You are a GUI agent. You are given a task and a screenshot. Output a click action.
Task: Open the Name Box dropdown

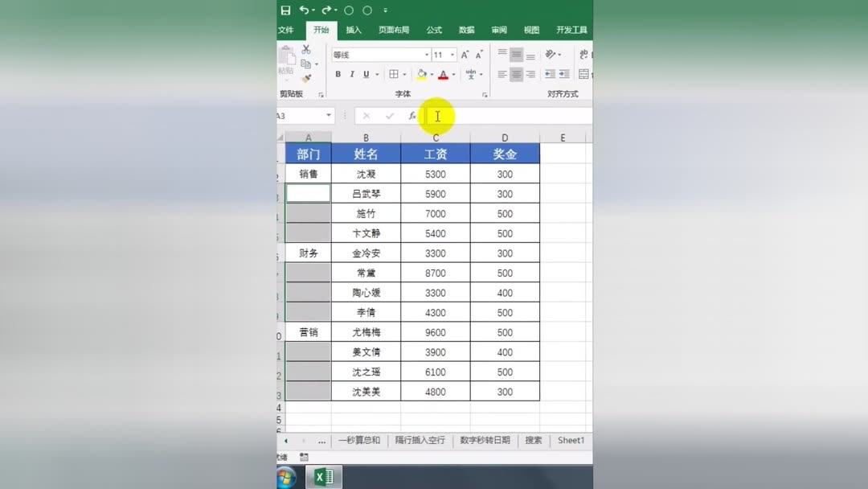[x=330, y=115]
